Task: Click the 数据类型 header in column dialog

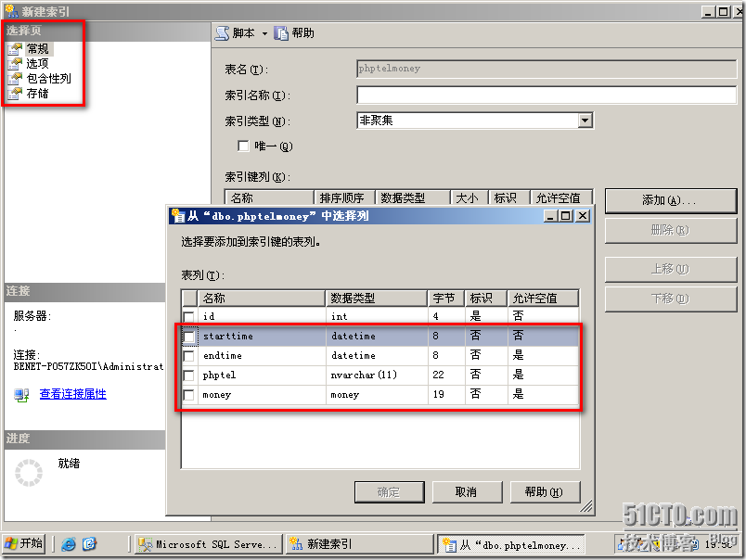Action: point(377,299)
